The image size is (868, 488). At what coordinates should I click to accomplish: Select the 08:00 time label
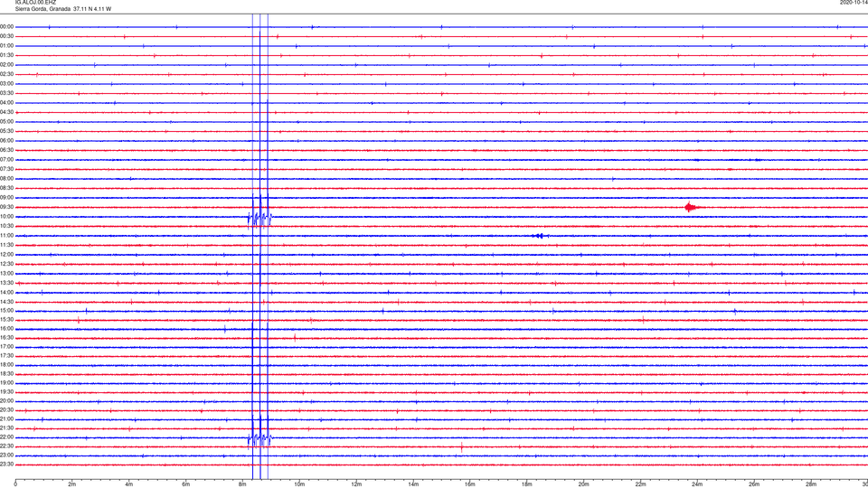point(7,179)
